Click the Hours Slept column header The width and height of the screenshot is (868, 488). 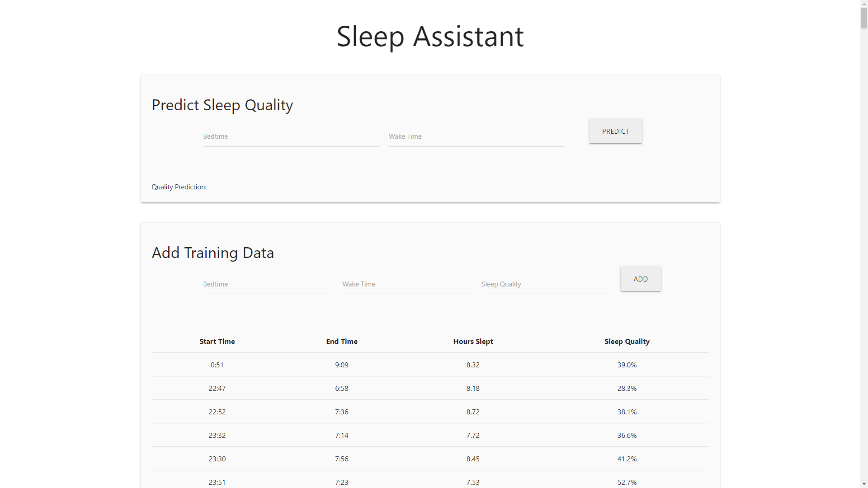tap(473, 342)
